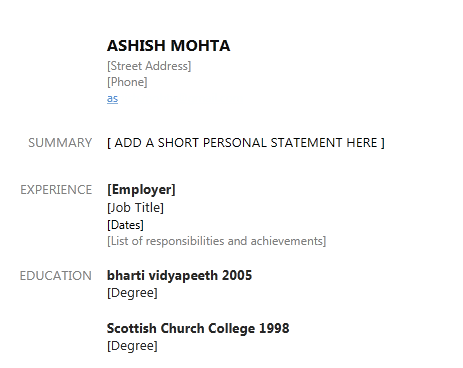Select Degree placeholder under Scottish Church College
Screen dimensions: 463x368
pyautogui.click(x=132, y=346)
